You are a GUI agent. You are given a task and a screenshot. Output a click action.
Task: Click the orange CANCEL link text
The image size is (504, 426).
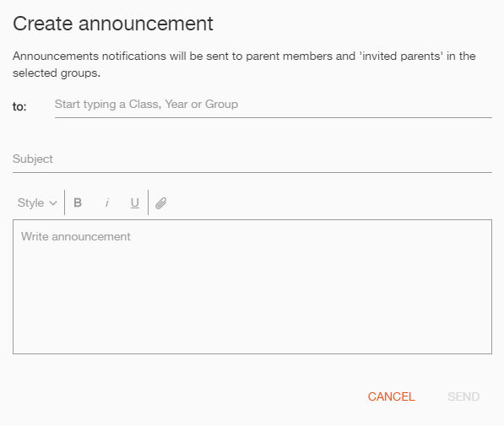pos(391,396)
